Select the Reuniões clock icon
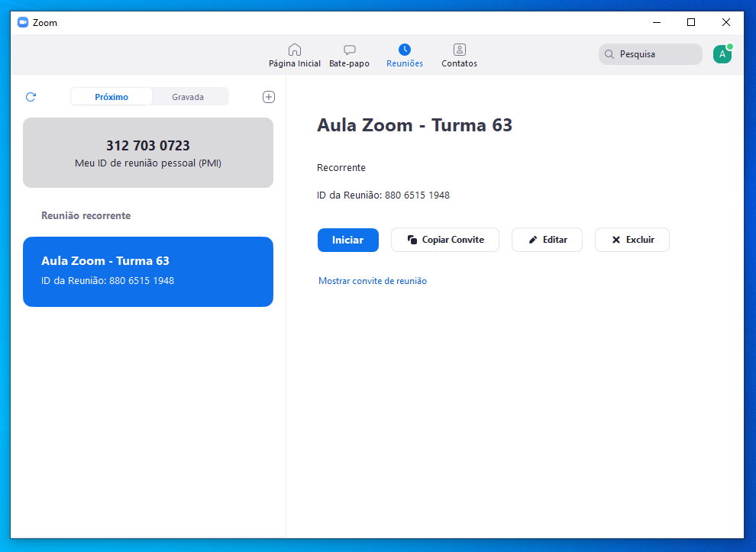756x552 pixels. pos(405,50)
